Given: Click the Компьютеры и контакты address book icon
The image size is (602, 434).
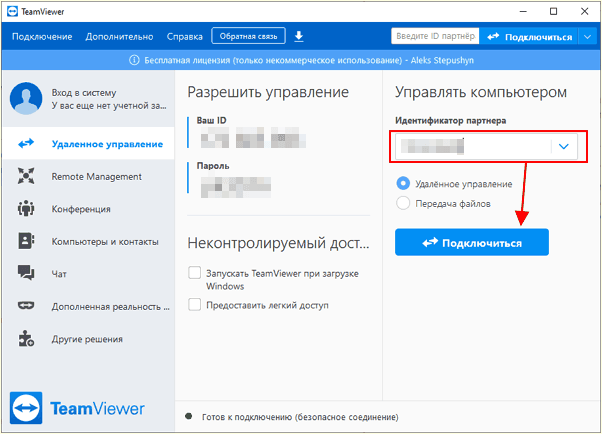Looking at the screenshot, I should 26,241.
